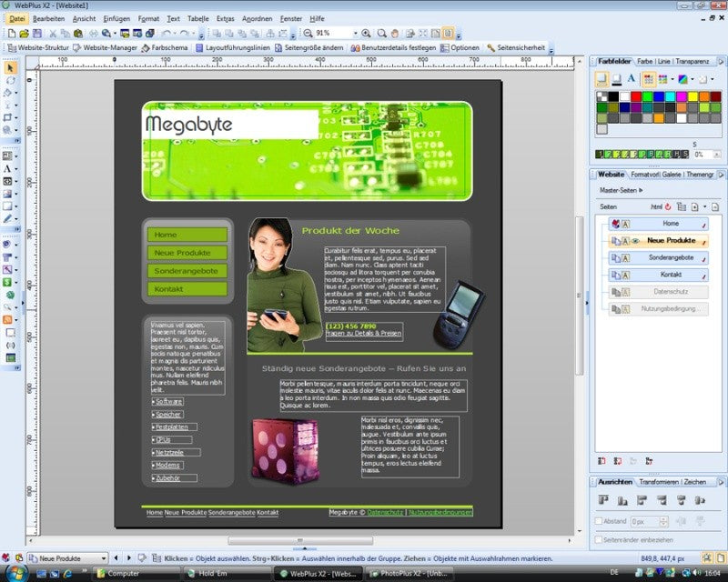Select the Pointer arrow tool
The height and width of the screenshot is (582, 728).
[x=10, y=68]
